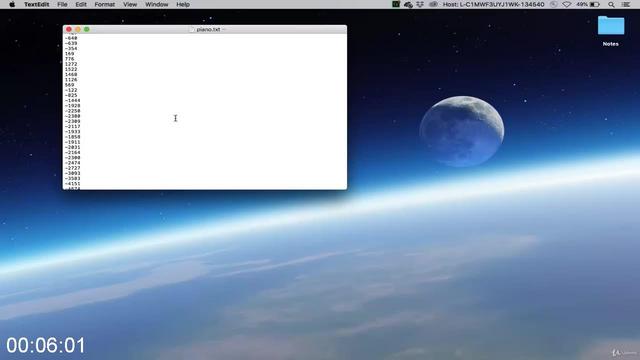Minimize the piano.txt window
The width and height of the screenshot is (640, 360).
78,29
